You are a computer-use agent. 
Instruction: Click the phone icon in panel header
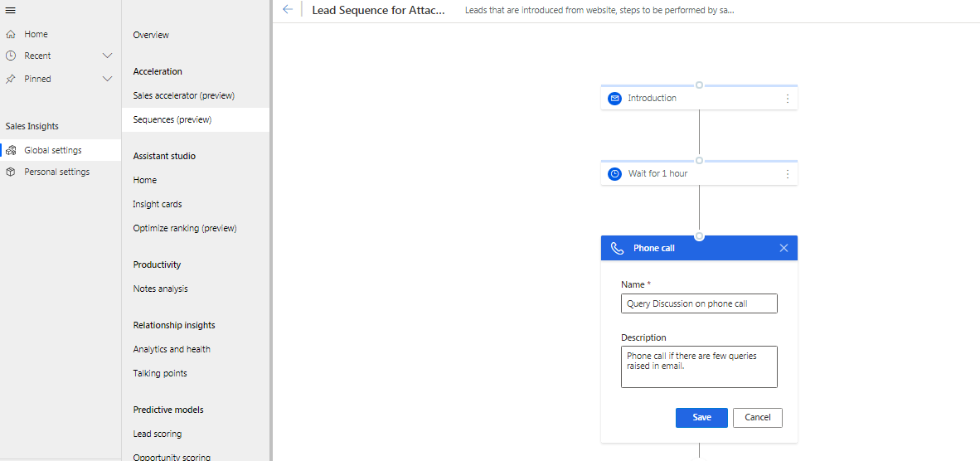coord(617,248)
